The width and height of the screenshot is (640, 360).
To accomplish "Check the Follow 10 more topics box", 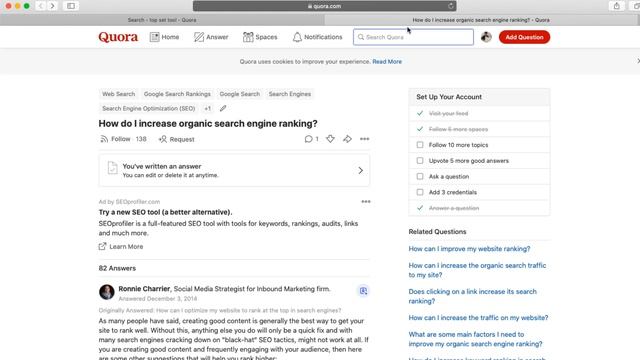I will point(420,145).
